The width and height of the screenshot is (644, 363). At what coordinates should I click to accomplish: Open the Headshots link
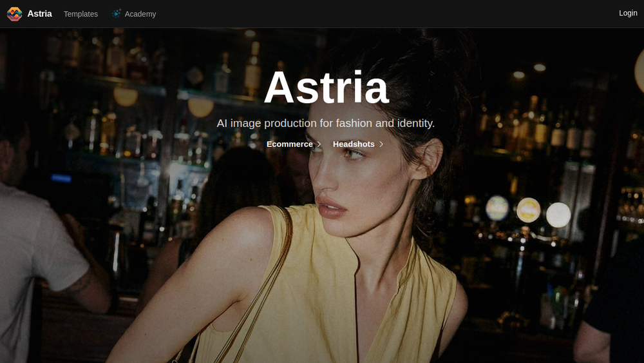pos(354,144)
